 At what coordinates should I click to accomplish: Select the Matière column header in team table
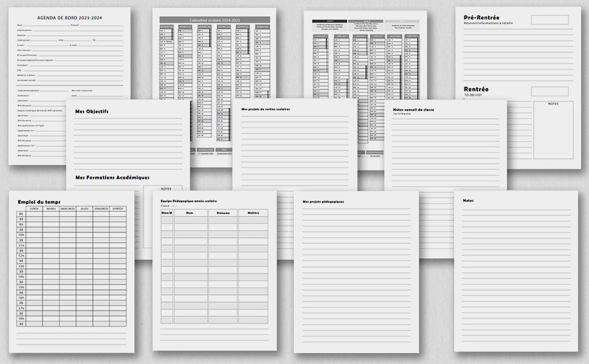[253, 213]
